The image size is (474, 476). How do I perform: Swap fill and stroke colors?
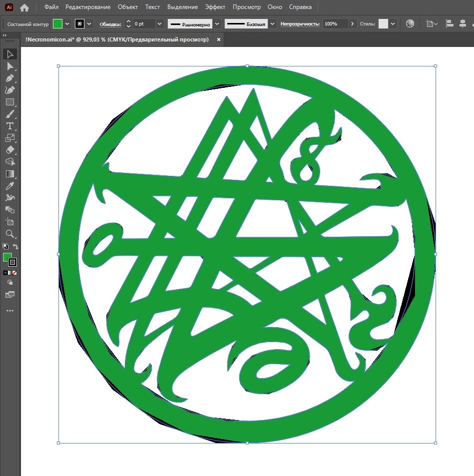coord(15,247)
